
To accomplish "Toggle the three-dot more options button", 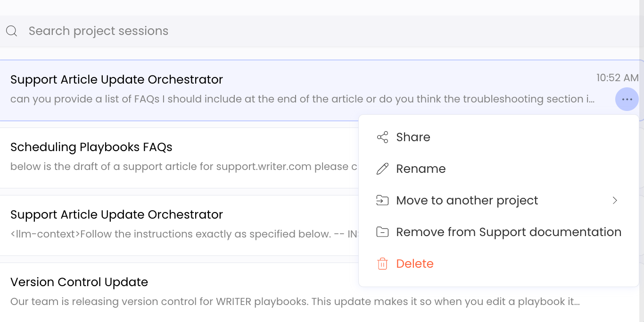I will tap(627, 100).
